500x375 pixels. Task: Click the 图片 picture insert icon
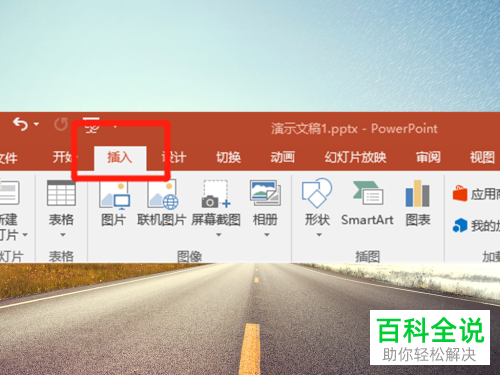[x=115, y=194]
